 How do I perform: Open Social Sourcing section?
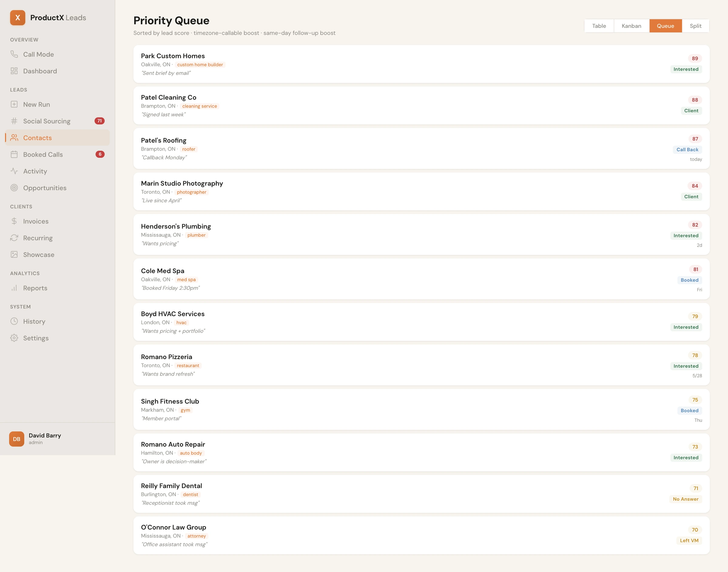(x=57, y=121)
